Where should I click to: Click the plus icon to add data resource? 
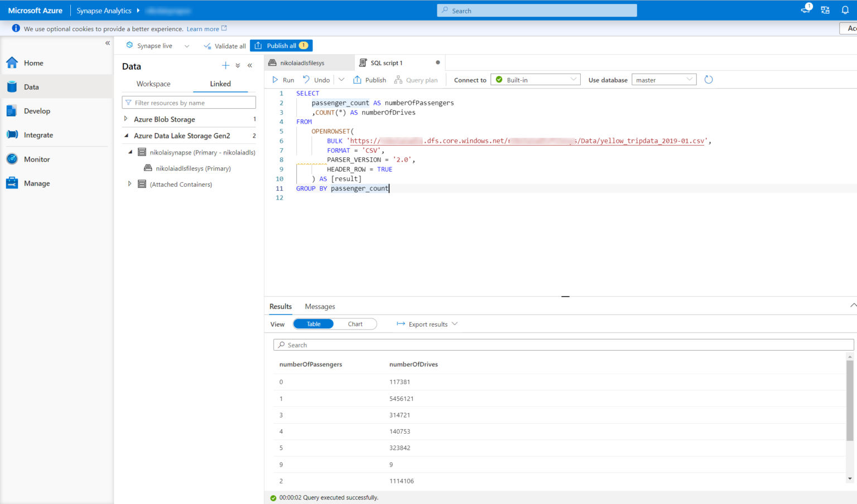click(x=225, y=66)
